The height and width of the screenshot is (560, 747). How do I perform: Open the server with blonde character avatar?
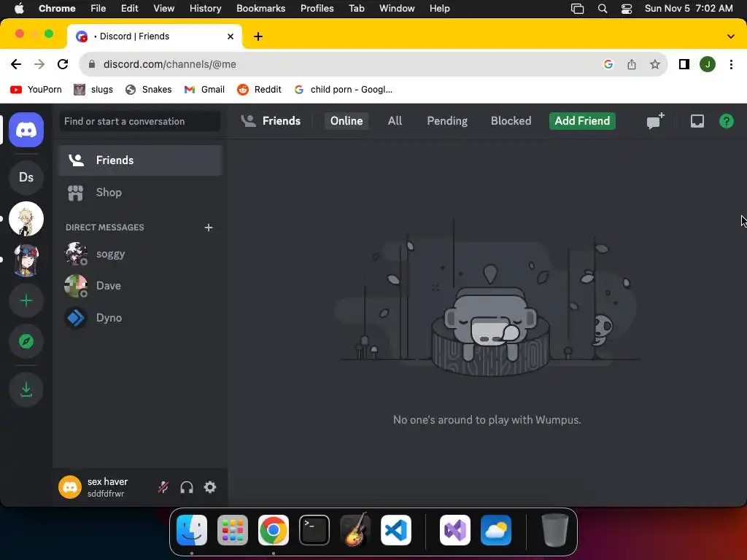coord(26,219)
